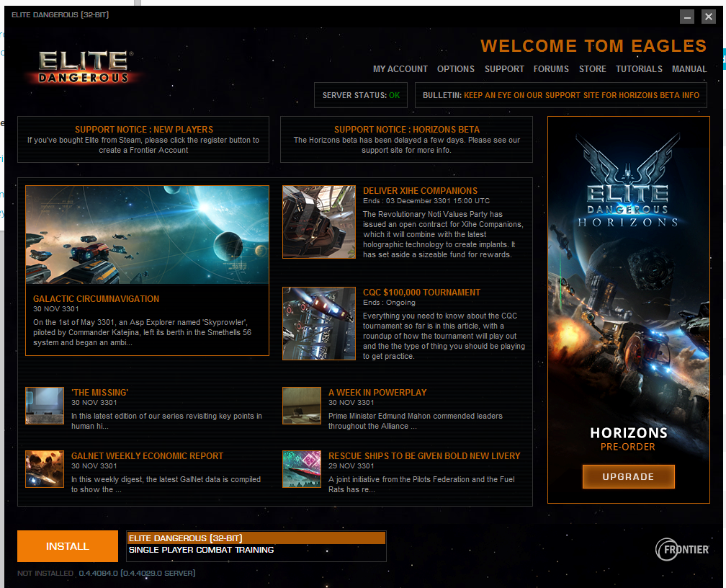The image size is (726, 588).
Task: Click the Server Status box
Action: point(361,95)
